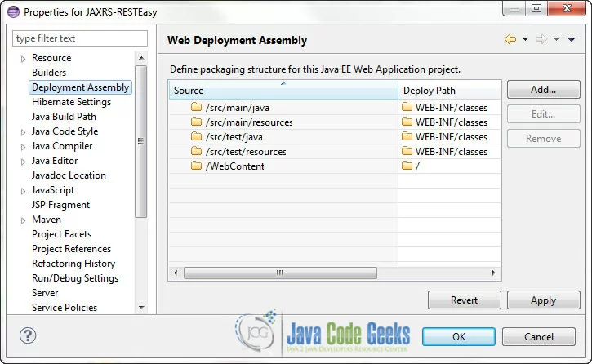Click WEB-INF/classes path in /src/main/java row
The image size is (592, 364).
coord(452,108)
